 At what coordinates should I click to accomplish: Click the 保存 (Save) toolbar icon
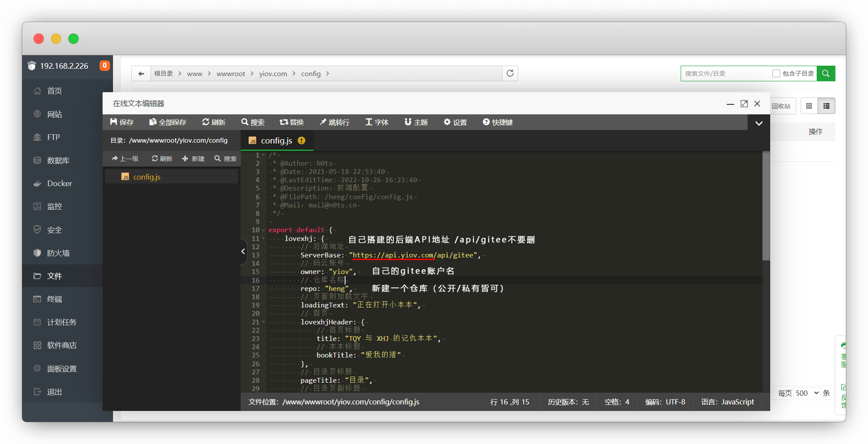(x=122, y=122)
